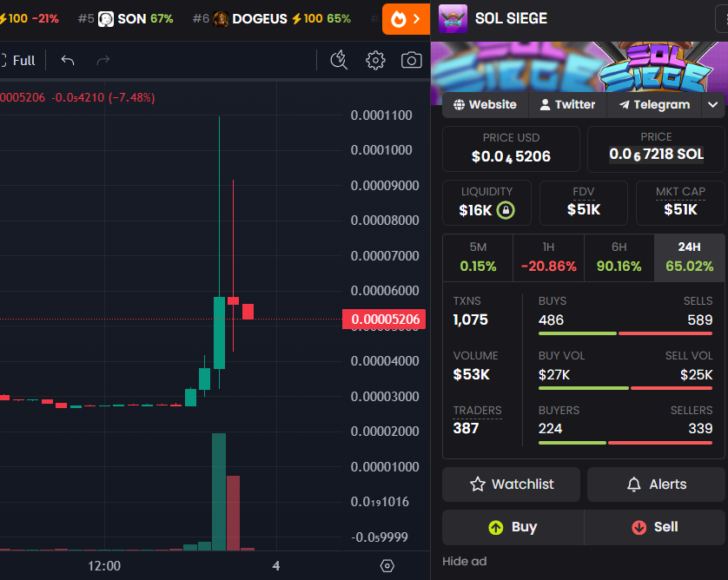
Task: Click the SOL SIEGE token avatar
Action: tap(453, 18)
